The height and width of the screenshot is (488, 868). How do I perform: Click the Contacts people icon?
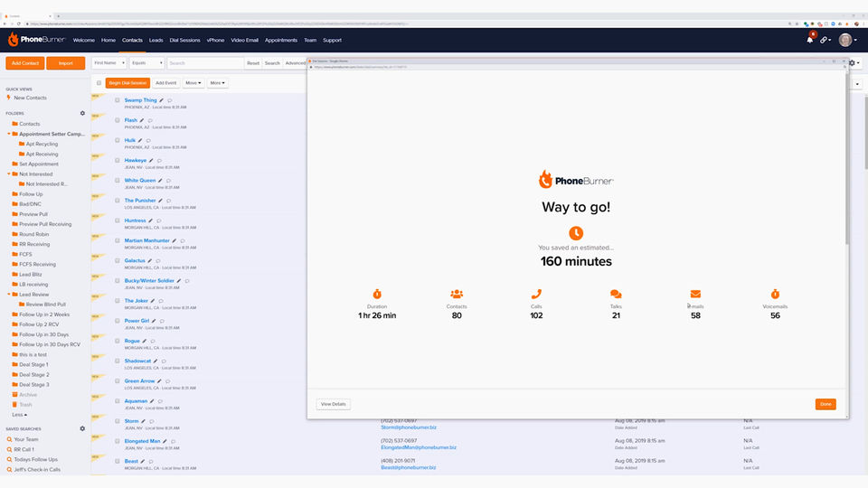pos(457,294)
